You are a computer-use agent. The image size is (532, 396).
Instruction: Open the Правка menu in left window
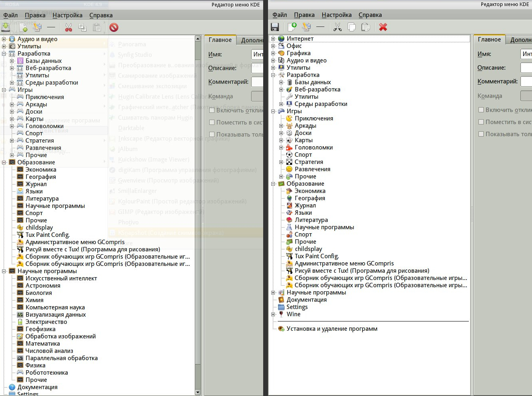[35, 15]
